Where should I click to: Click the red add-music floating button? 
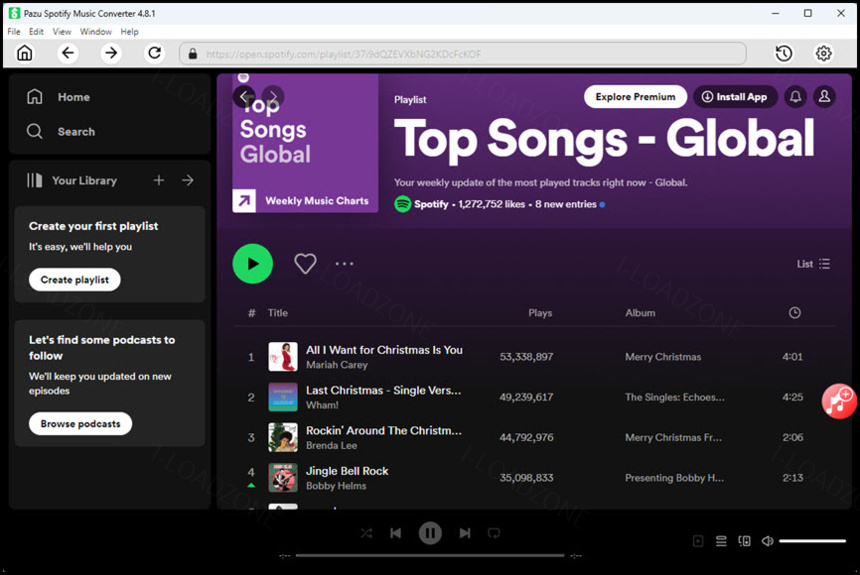coord(839,401)
